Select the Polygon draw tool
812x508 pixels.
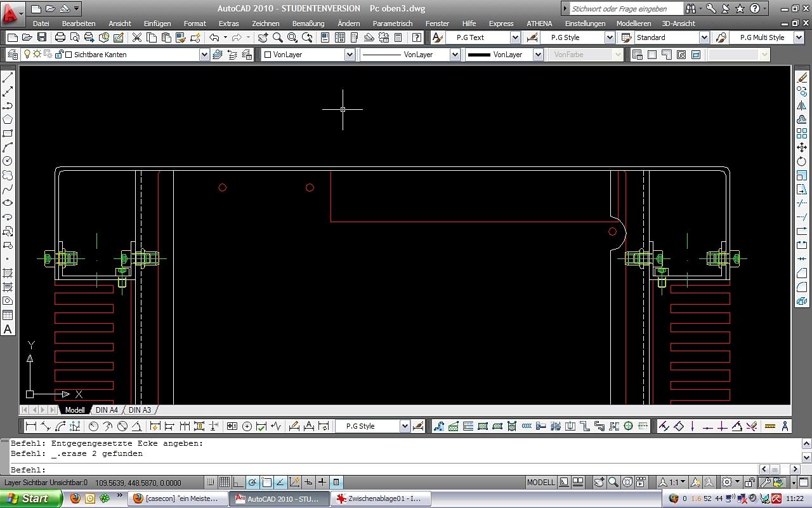click(x=8, y=119)
